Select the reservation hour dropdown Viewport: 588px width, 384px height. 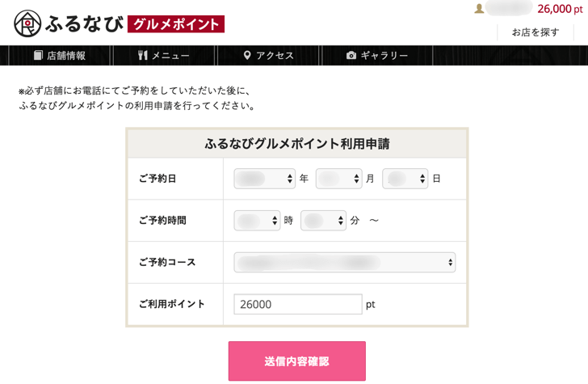tap(257, 221)
